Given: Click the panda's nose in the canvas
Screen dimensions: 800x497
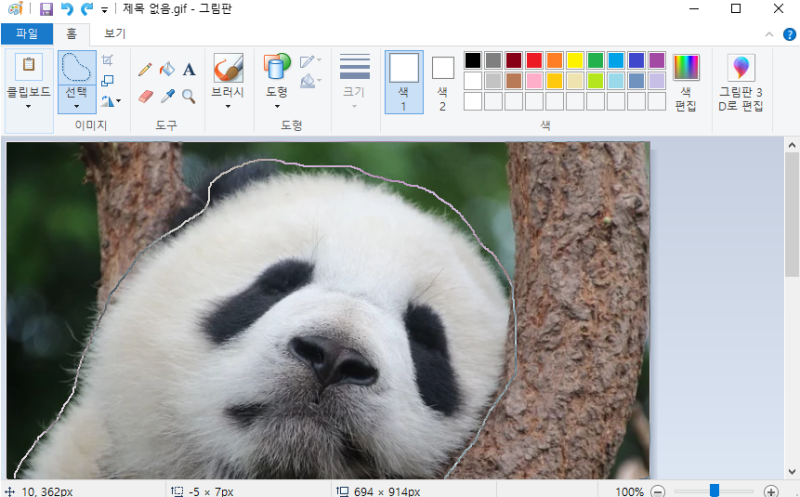Looking at the screenshot, I should click(x=334, y=360).
